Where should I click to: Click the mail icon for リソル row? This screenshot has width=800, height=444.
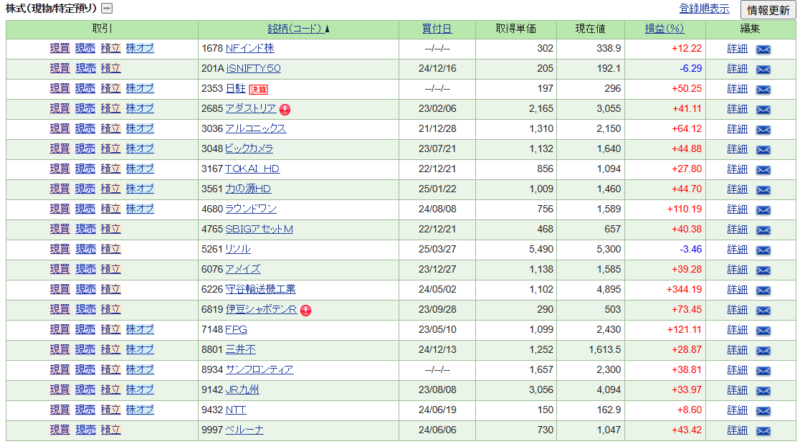763,250
